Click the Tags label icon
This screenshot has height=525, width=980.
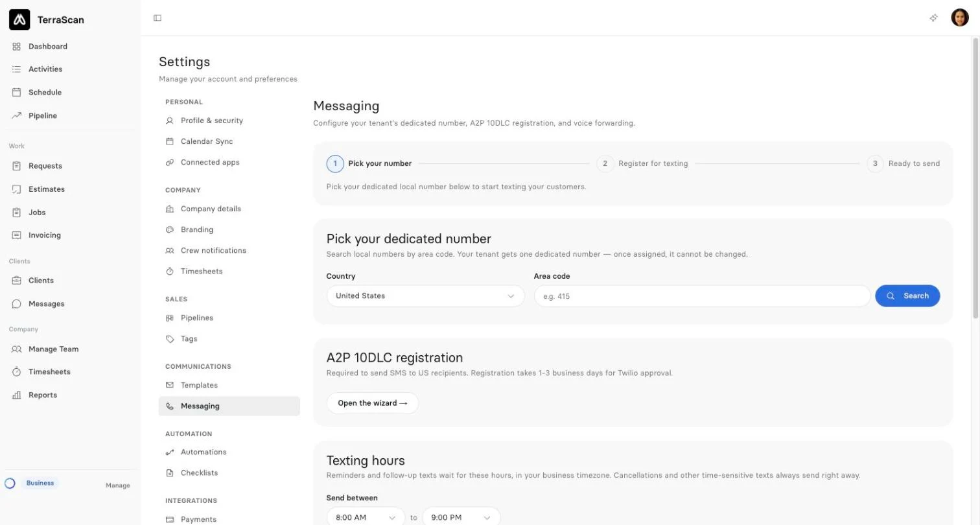tap(170, 339)
